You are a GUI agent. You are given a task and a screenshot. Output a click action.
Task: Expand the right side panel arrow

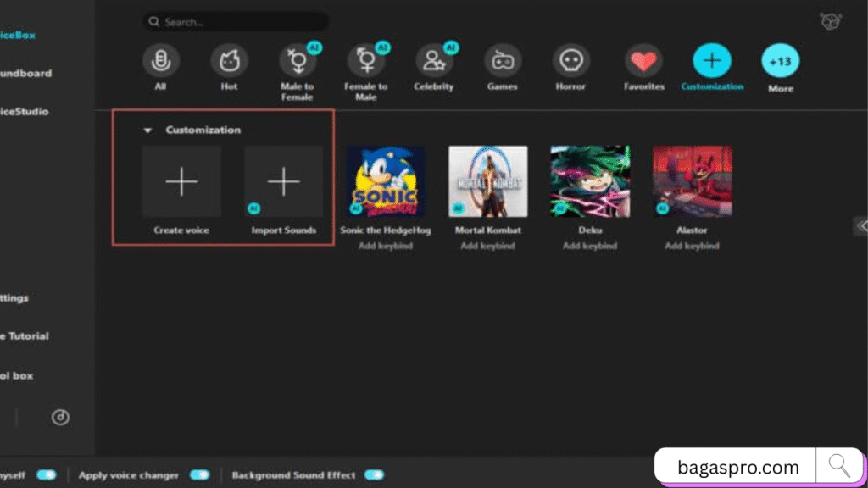861,225
